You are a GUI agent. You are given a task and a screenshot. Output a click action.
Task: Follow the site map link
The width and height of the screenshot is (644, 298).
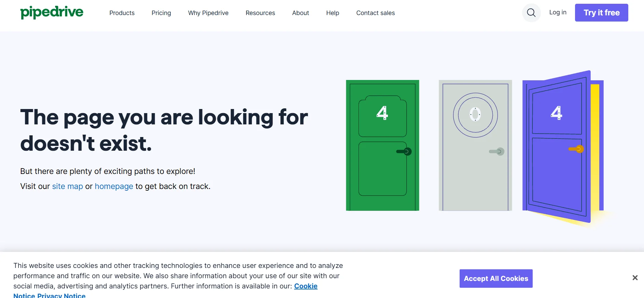68,186
